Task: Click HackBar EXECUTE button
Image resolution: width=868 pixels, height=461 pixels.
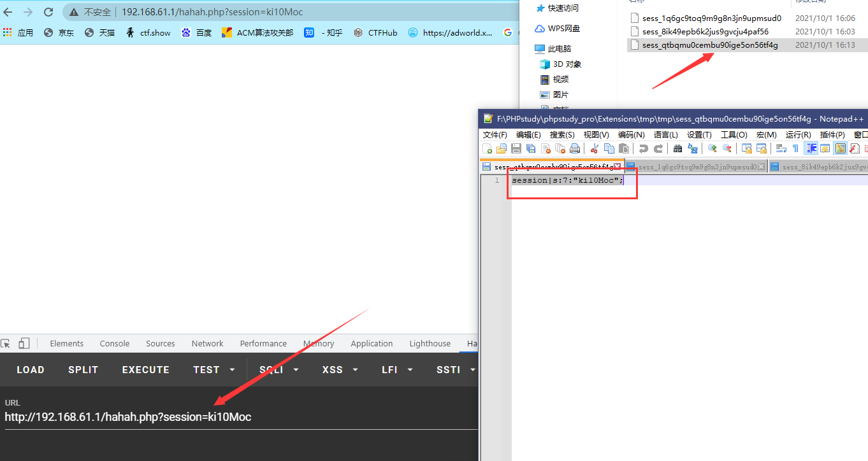Action: (x=146, y=369)
